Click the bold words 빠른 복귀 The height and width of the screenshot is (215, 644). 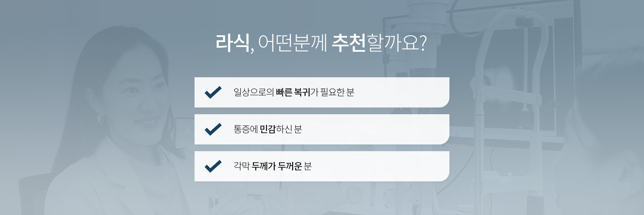tap(293, 92)
